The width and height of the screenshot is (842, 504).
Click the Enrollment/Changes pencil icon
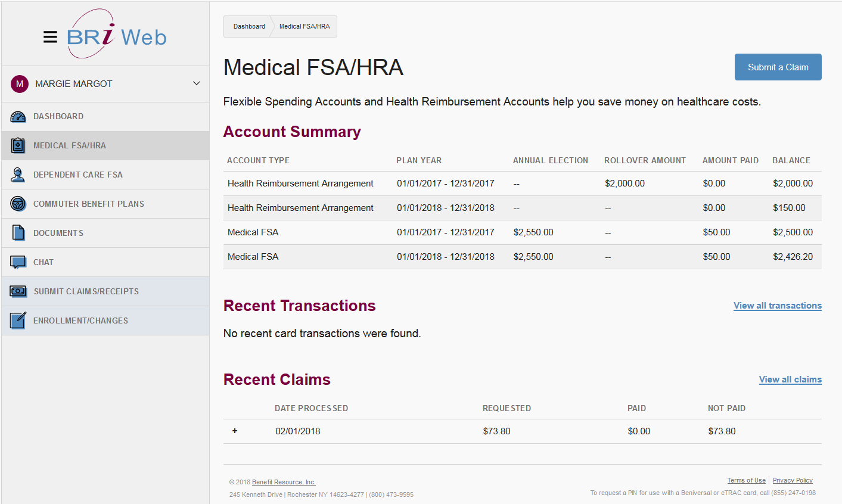point(18,321)
